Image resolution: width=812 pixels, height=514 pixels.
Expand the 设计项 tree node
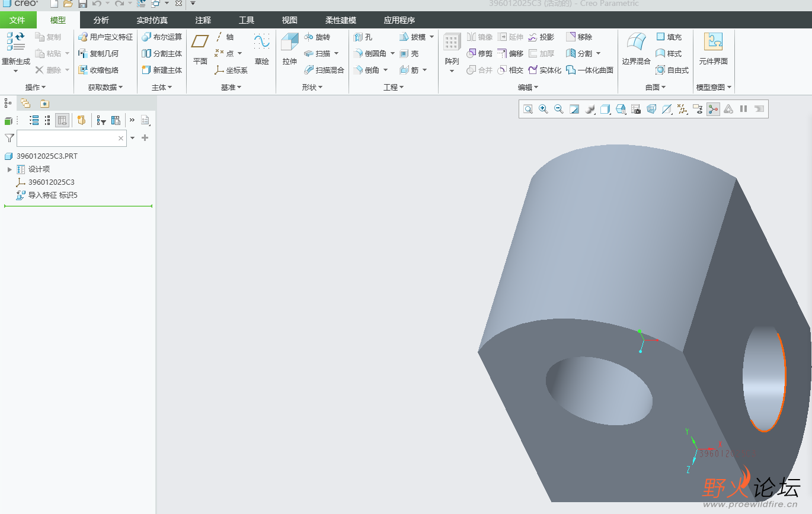9,169
